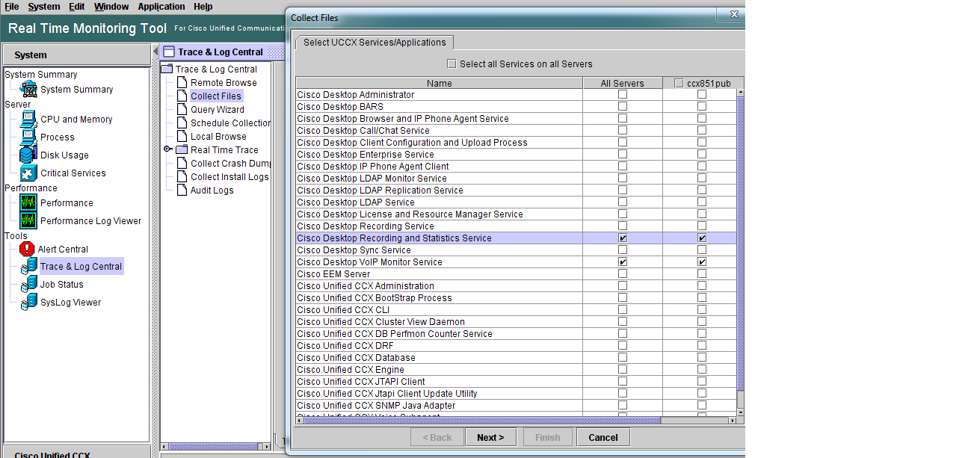Open the Help menu

point(203,7)
